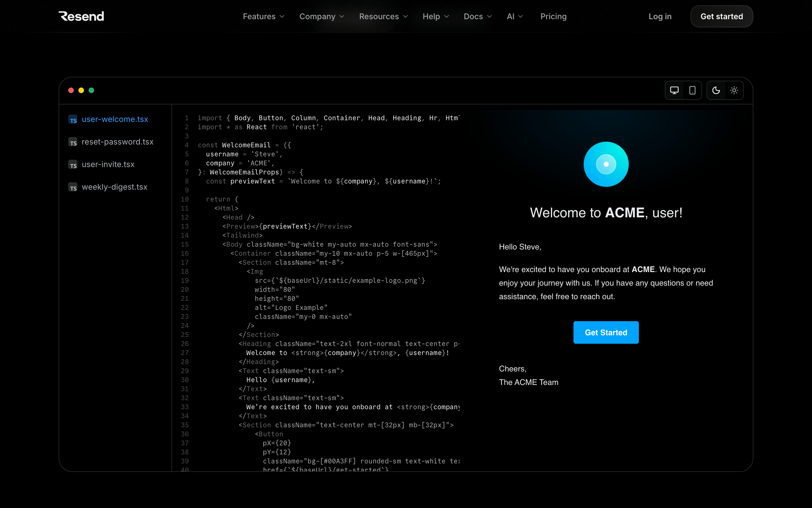Click the green window dot
Screen dimensions: 812x508
click(91, 90)
